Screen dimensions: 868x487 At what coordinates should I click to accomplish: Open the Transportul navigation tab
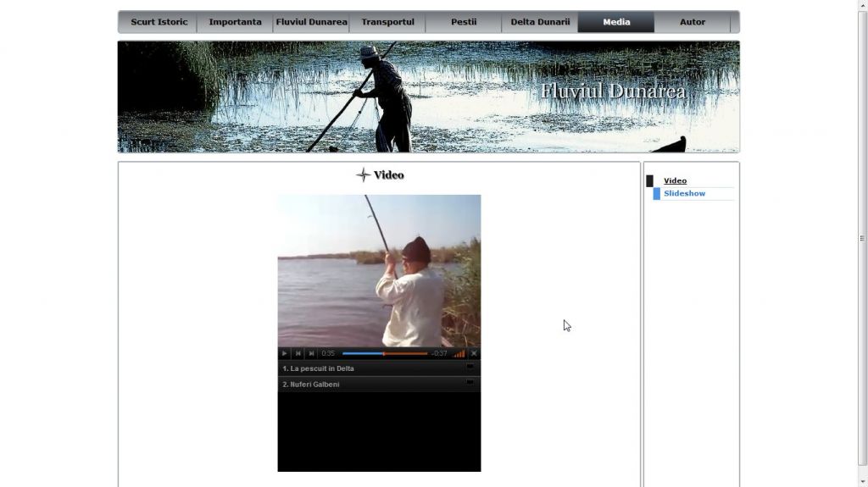click(x=387, y=22)
